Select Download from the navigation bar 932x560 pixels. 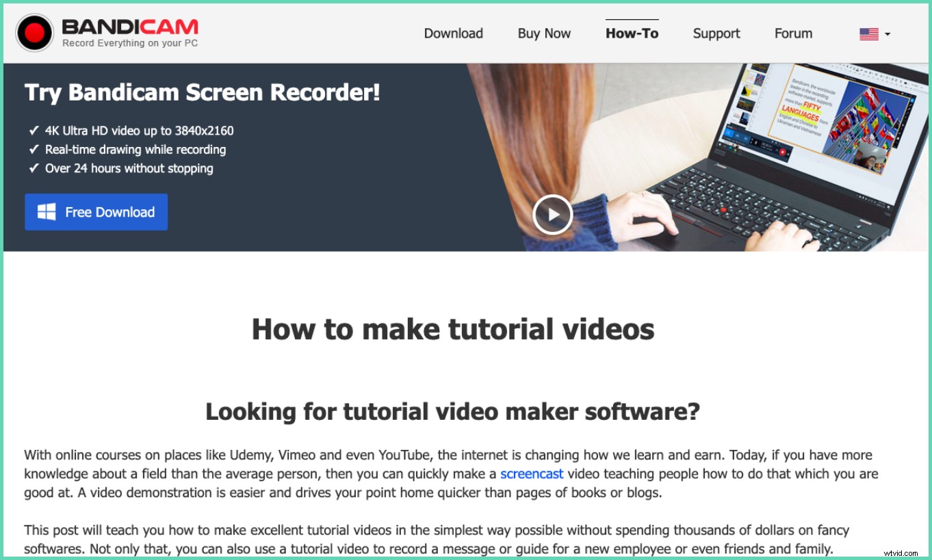click(x=453, y=33)
